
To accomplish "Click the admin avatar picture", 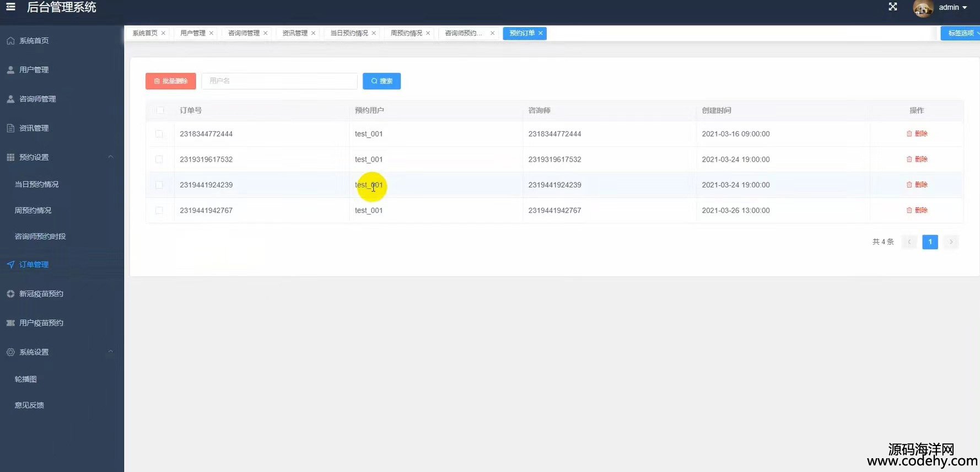I will (x=923, y=8).
